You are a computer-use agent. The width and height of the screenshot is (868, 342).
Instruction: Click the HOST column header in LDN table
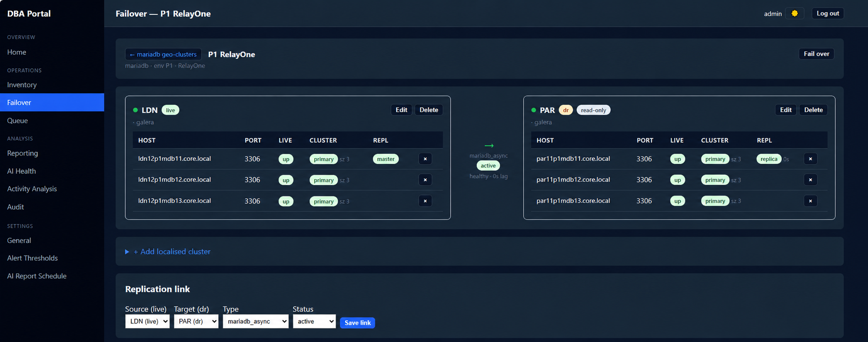[x=147, y=140]
